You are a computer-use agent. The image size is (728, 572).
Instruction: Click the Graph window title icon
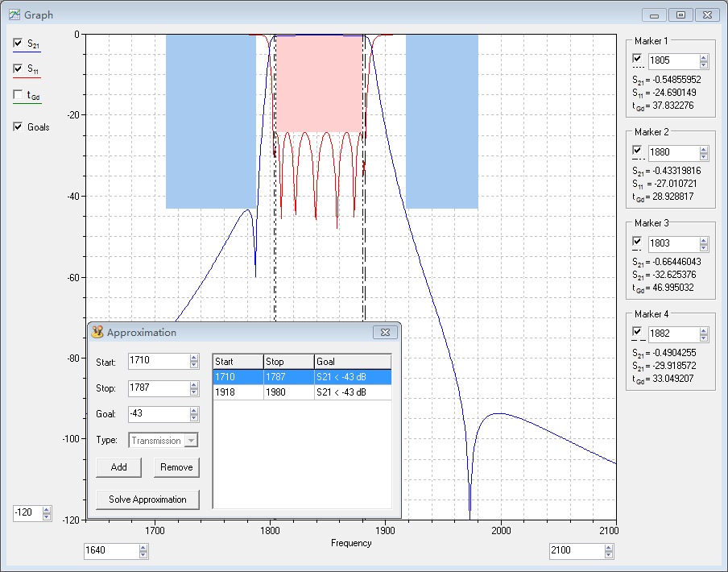14,15
